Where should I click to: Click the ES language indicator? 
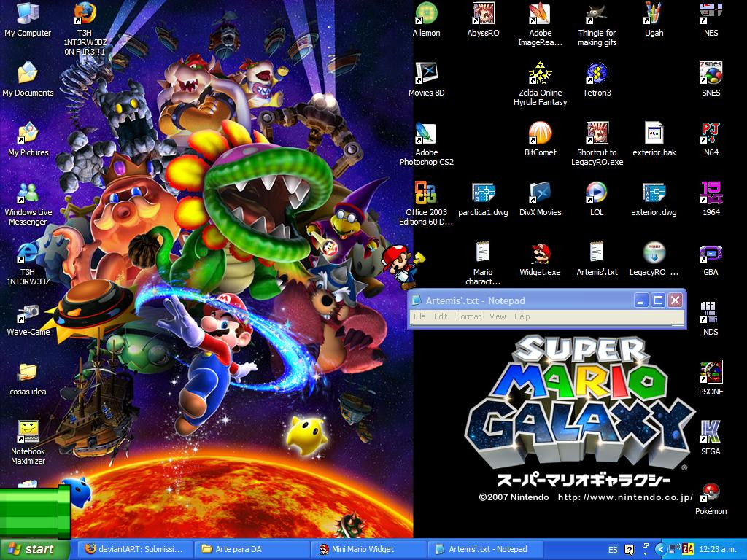(x=613, y=550)
